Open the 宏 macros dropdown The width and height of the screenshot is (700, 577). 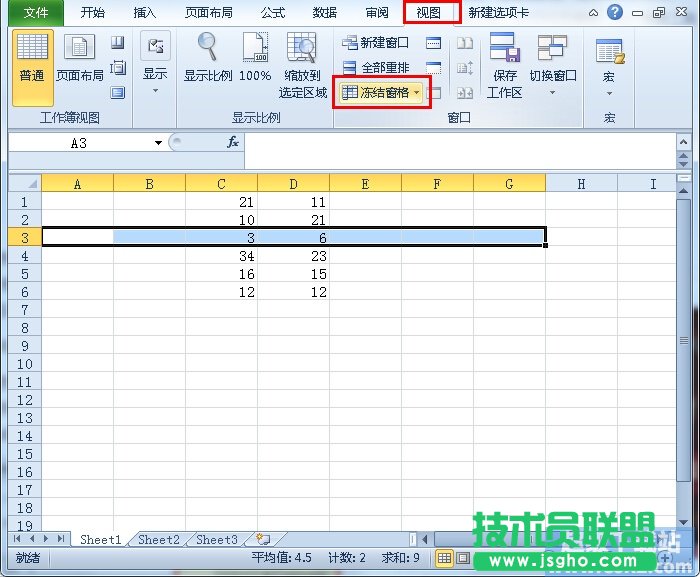click(609, 67)
